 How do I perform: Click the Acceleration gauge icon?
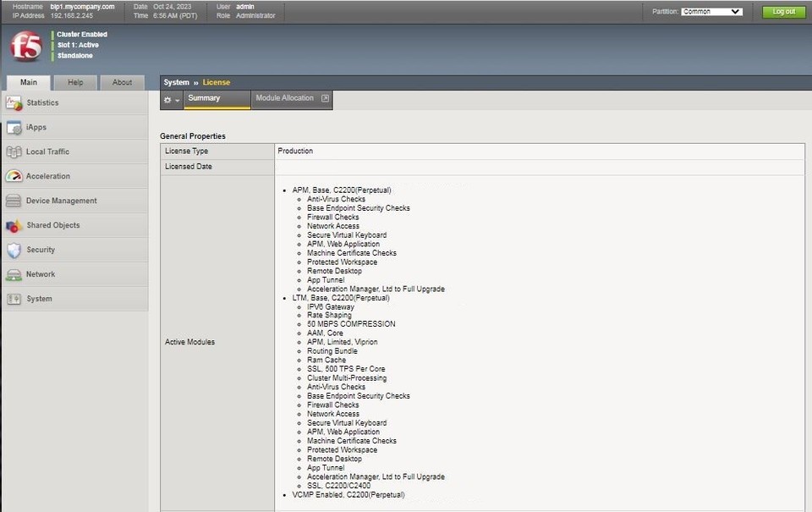pos(14,176)
